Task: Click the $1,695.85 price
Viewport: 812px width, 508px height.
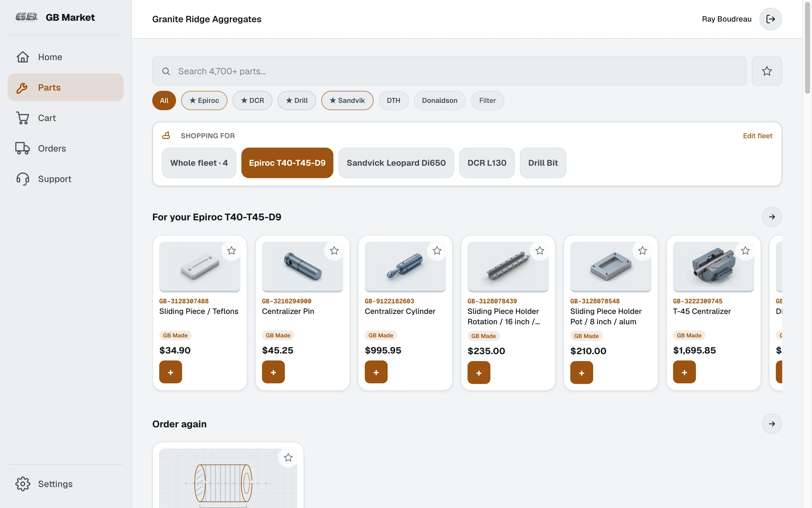Action: [x=694, y=351]
